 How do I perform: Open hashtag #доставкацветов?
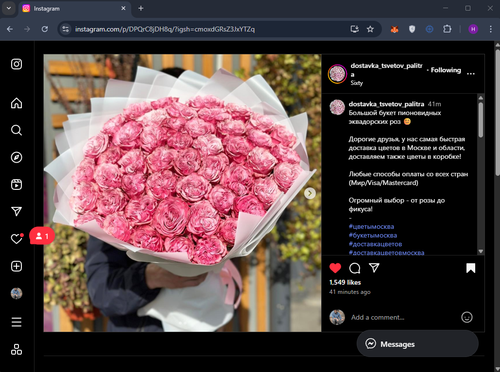click(x=375, y=244)
